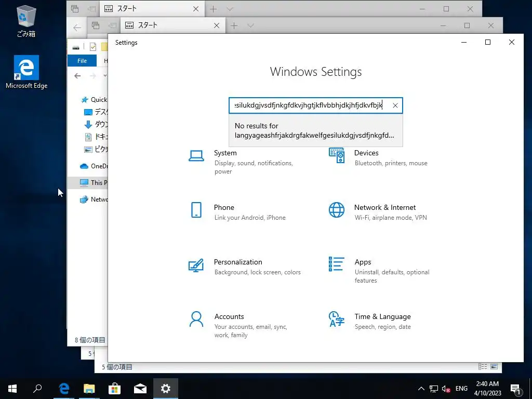
Task: Select the Downloads (ダウン) folder in Explorer sidebar
Action: (96, 124)
